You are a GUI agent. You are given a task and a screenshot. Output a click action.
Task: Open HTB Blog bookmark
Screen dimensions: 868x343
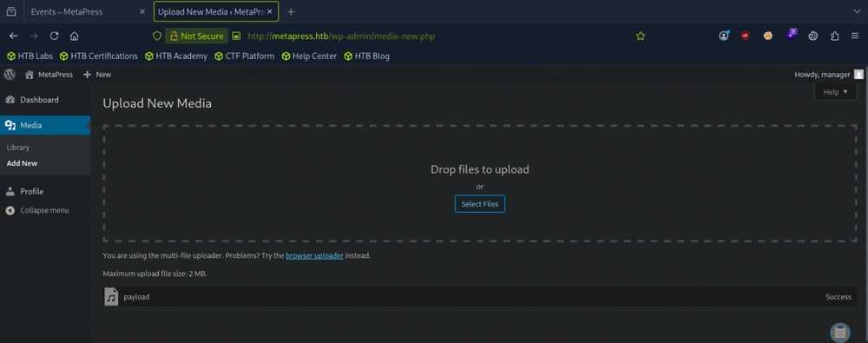pyautogui.click(x=366, y=56)
